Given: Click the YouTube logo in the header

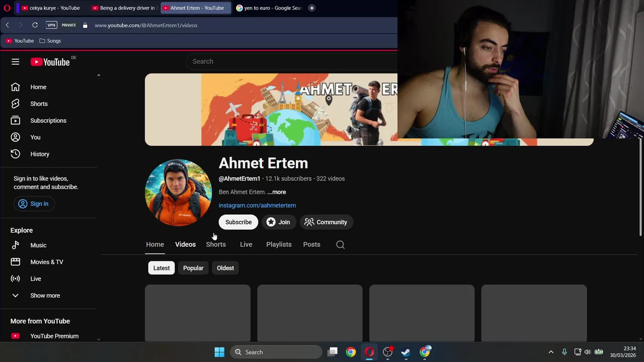Looking at the screenshot, I should click(x=50, y=62).
